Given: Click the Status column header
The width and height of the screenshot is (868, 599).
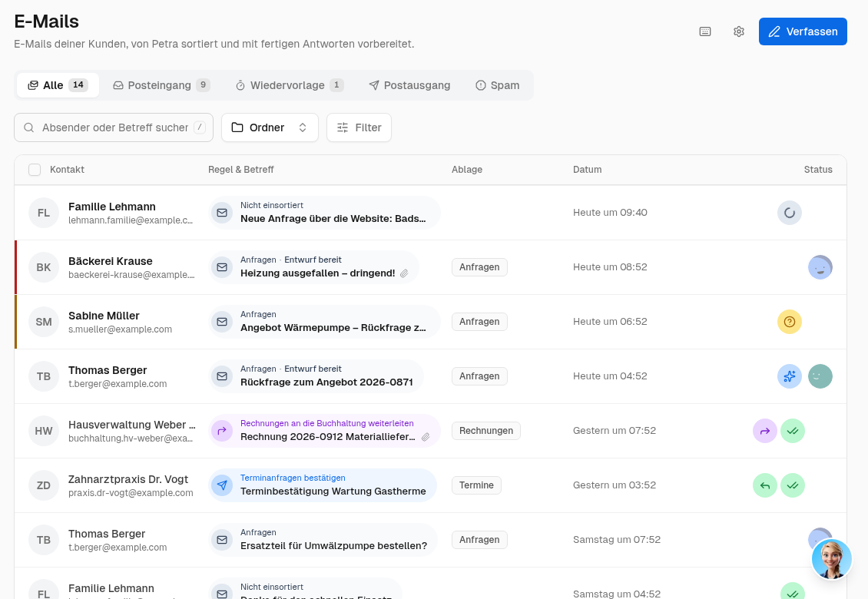Looking at the screenshot, I should click(818, 170).
